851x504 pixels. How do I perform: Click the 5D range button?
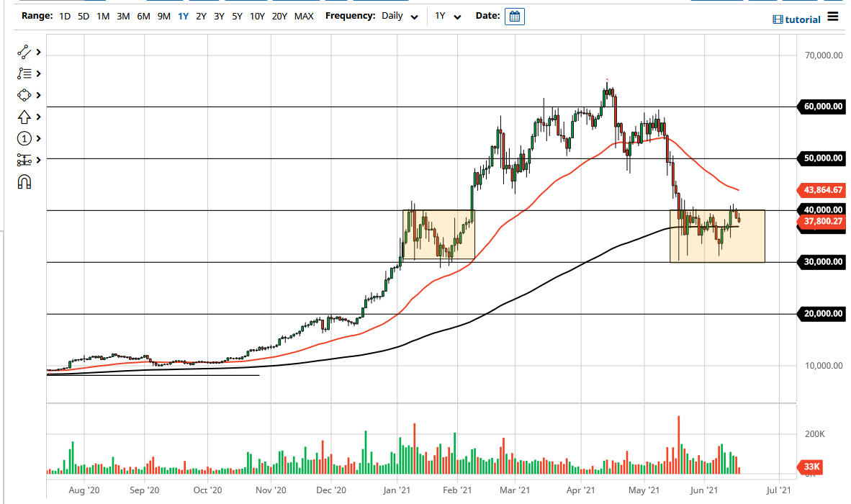pyautogui.click(x=82, y=15)
